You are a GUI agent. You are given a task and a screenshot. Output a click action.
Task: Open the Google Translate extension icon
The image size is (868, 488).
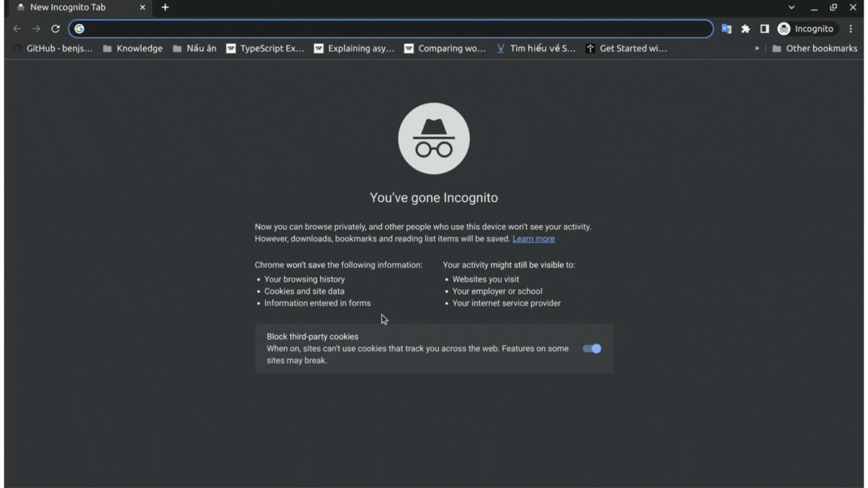coord(726,29)
